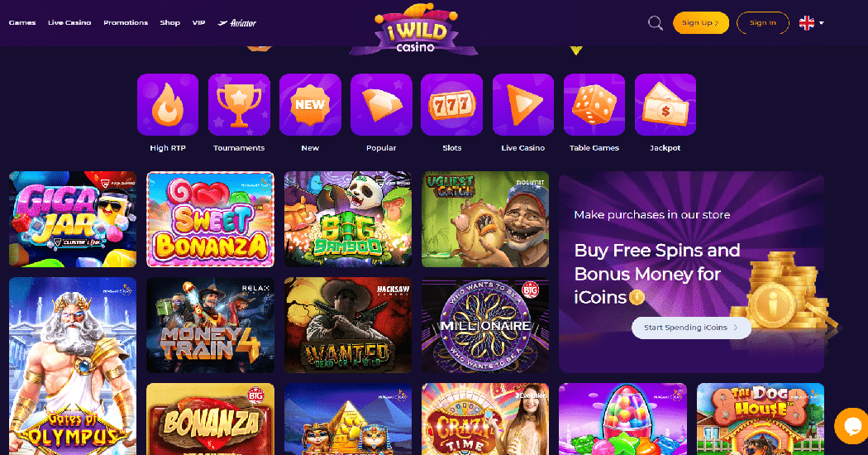Select the Jackpot money icon
868x455 pixels.
665,105
